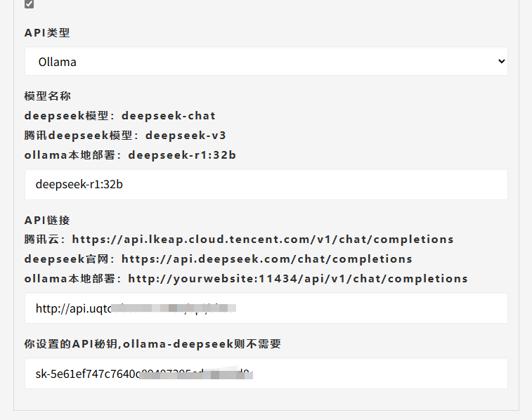
Task: Click the dropdown arrow of the Ollama selector
Action: coord(501,62)
